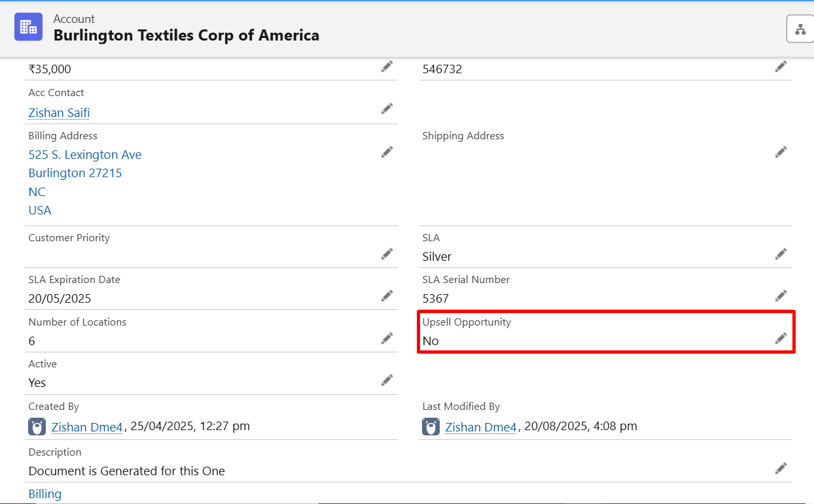Click the Number of Locations edit pencil
Viewport: 814px width, 504px height.
pos(387,338)
